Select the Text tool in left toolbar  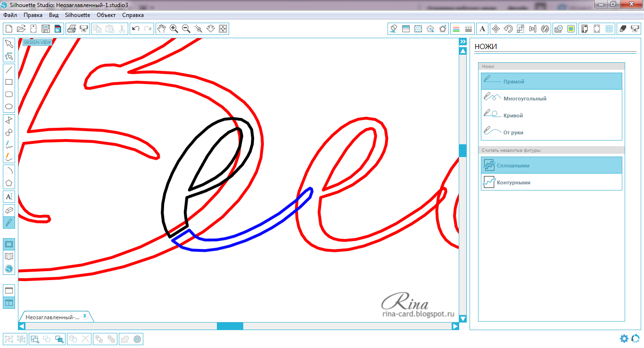point(8,197)
